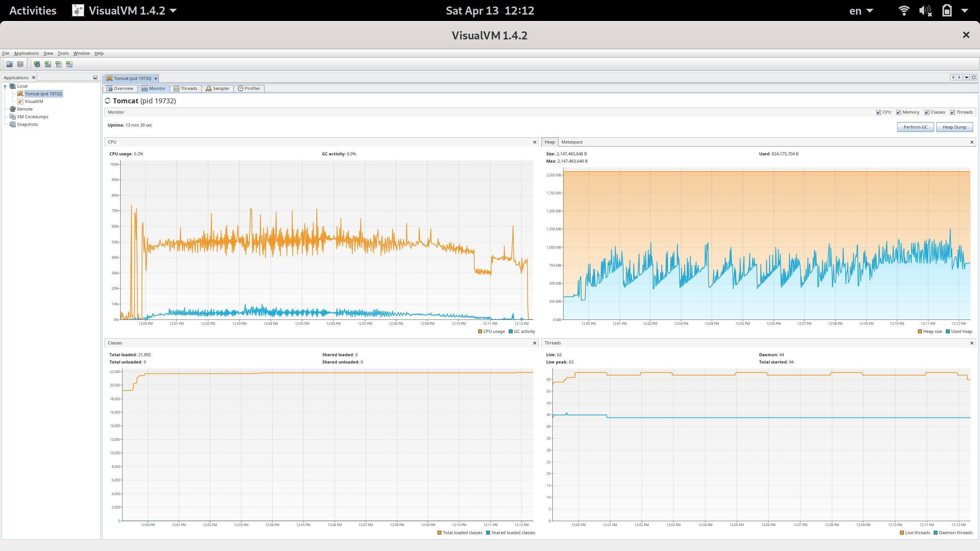Open the Help menu
Screen dimensions: 980x551
tap(99, 53)
